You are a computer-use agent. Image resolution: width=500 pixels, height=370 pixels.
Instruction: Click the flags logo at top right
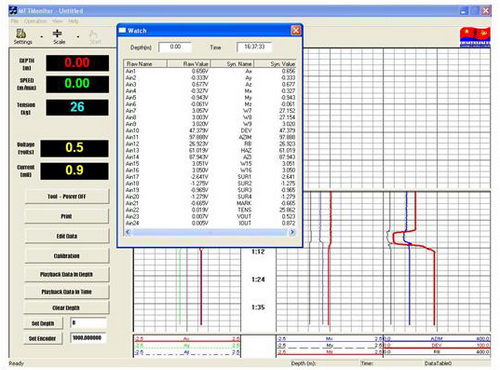click(x=475, y=37)
